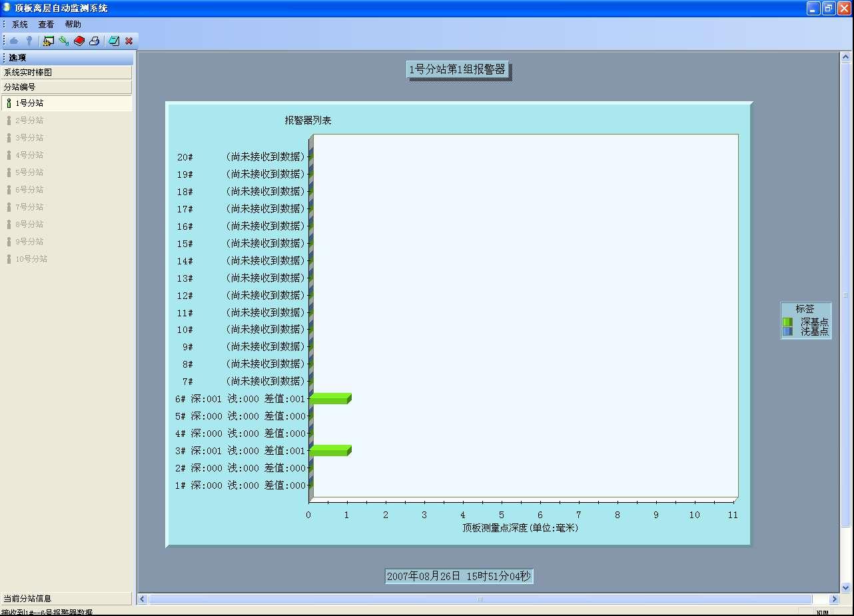Expand the 当前分站信息 section at bottom
Image resolution: width=854 pixels, height=616 pixels.
pyautogui.click(x=66, y=598)
